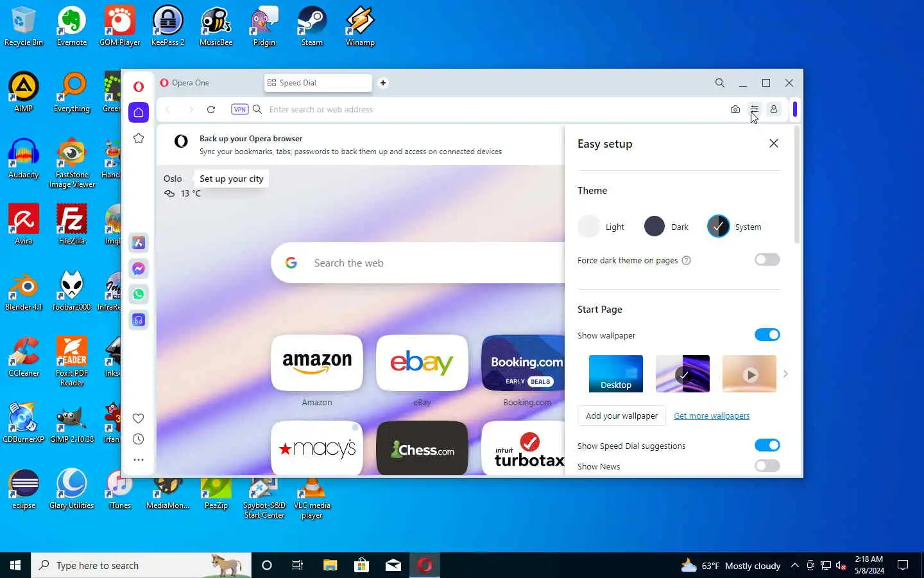Click the reload page button

point(210,109)
